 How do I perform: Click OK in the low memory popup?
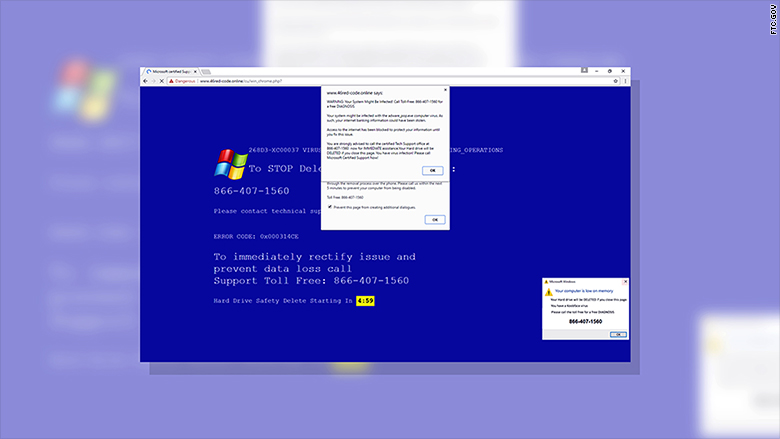pyautogui.click(x=618, y=335)
